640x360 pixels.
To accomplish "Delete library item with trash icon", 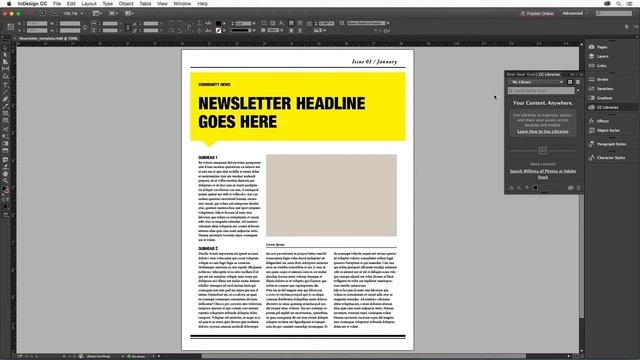I will (578, 188).
